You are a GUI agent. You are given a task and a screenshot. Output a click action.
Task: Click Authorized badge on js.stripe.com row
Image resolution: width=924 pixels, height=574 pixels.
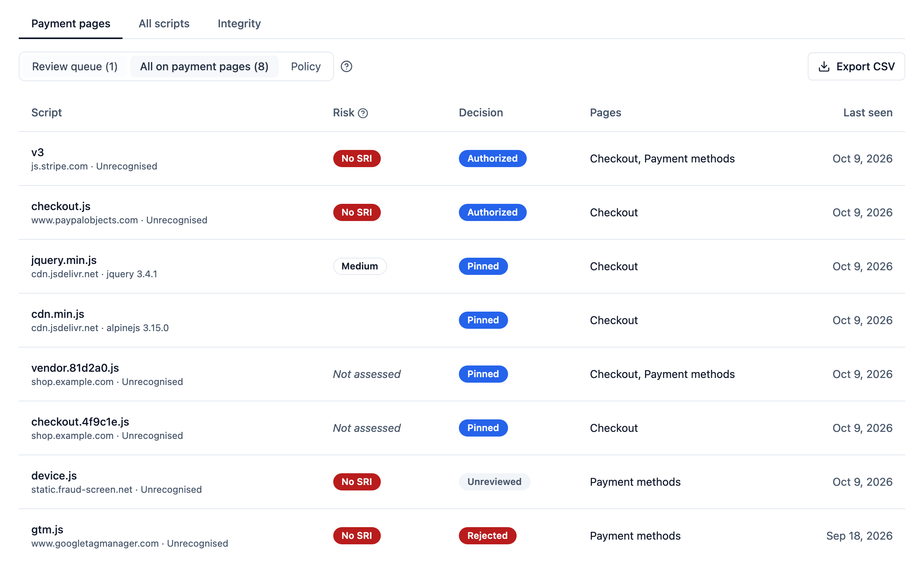pos(492,159)
